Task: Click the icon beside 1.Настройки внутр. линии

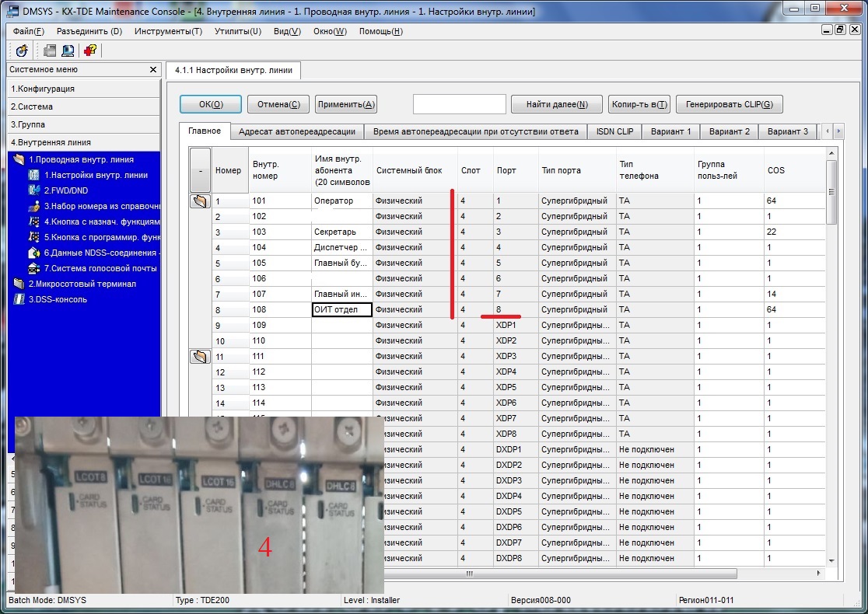Action: click(33, 175)
